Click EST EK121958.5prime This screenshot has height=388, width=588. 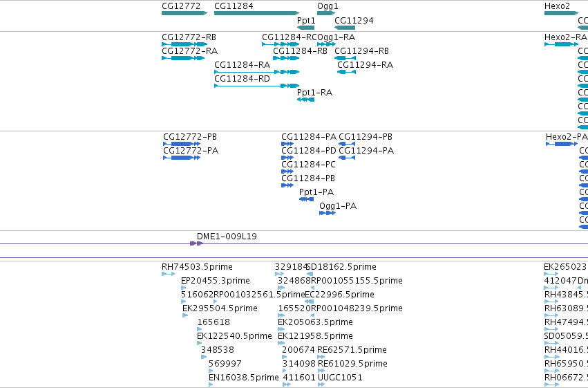[281, 343]
